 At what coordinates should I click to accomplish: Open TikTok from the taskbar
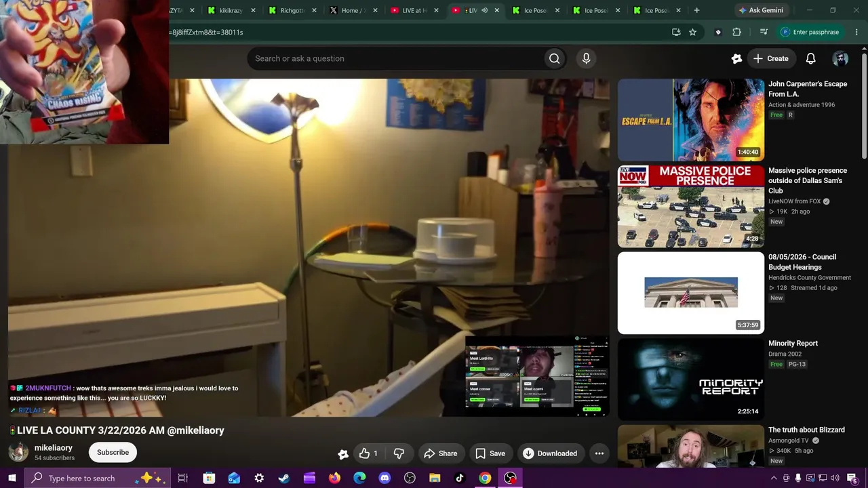pyautogui.click(x=460, y=478)
